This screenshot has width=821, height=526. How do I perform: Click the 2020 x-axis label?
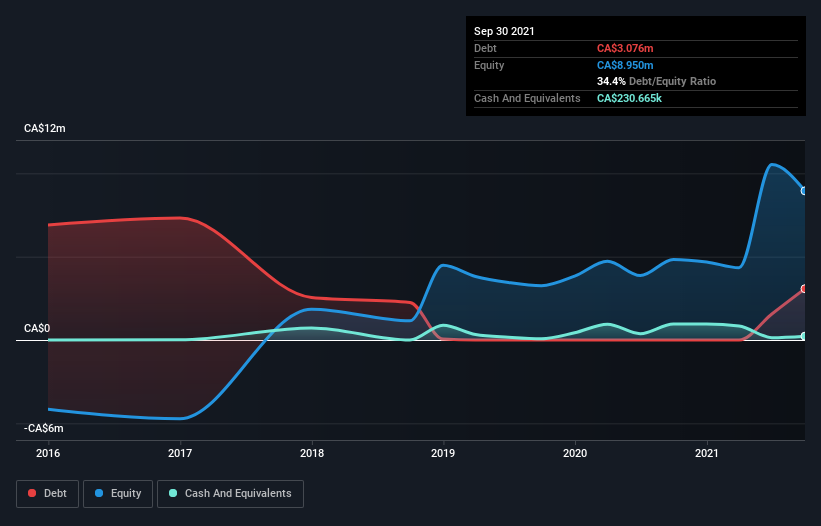pos(575,453)
